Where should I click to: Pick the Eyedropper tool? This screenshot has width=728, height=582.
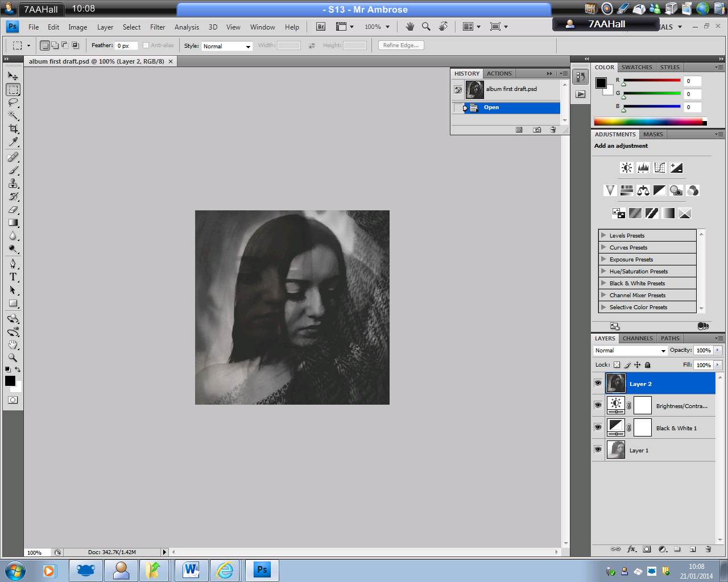(x=13, y=142)
